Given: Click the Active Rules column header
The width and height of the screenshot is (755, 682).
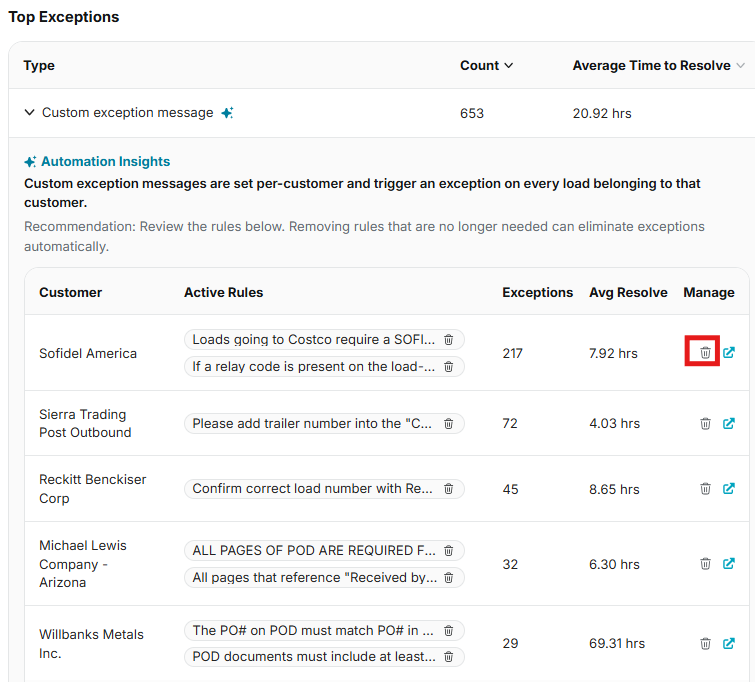Looking at the screenshot, I should tap(223, 293).
